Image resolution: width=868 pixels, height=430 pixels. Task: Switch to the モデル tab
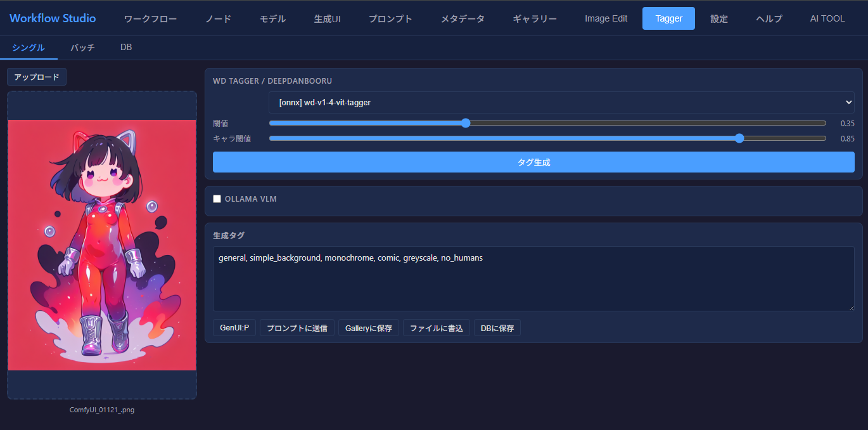pyautogui.click(x=272, y=18)
